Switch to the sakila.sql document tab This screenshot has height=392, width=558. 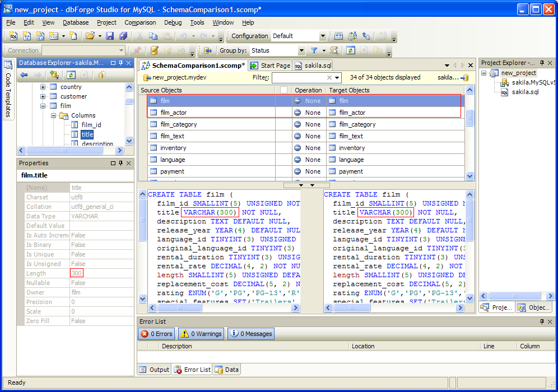[314, 66]
